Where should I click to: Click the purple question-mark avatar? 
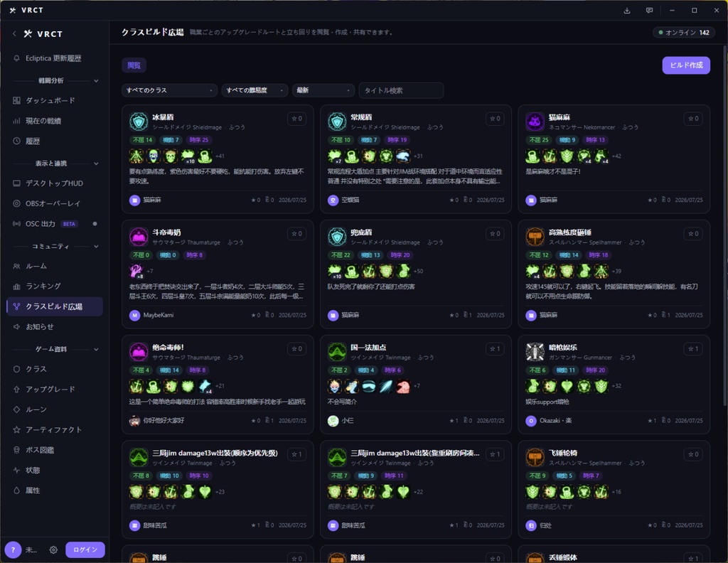(13, 549)
